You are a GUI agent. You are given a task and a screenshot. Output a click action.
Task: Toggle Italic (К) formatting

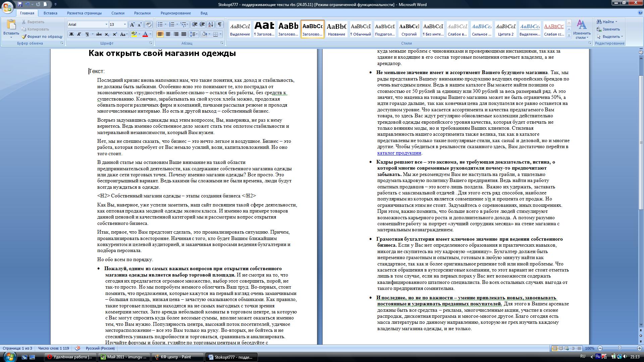79,34
